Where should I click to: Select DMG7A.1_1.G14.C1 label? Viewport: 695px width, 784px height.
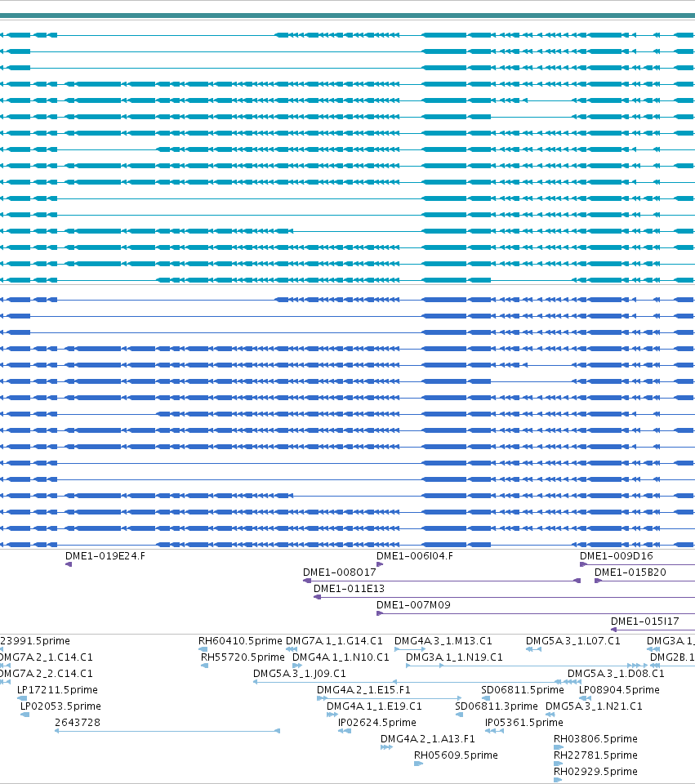pos(334,641)
